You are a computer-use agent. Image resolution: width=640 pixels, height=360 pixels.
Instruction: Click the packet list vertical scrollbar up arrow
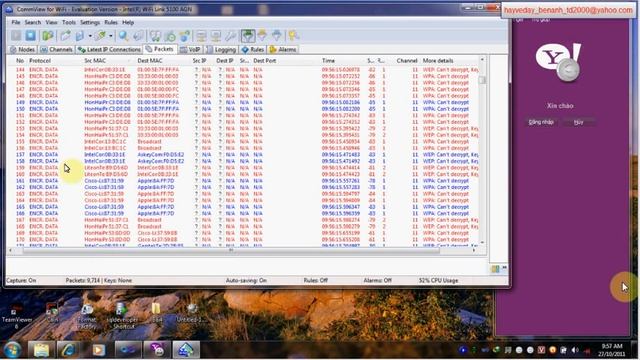pyautogui.click(x=482, y=60)
